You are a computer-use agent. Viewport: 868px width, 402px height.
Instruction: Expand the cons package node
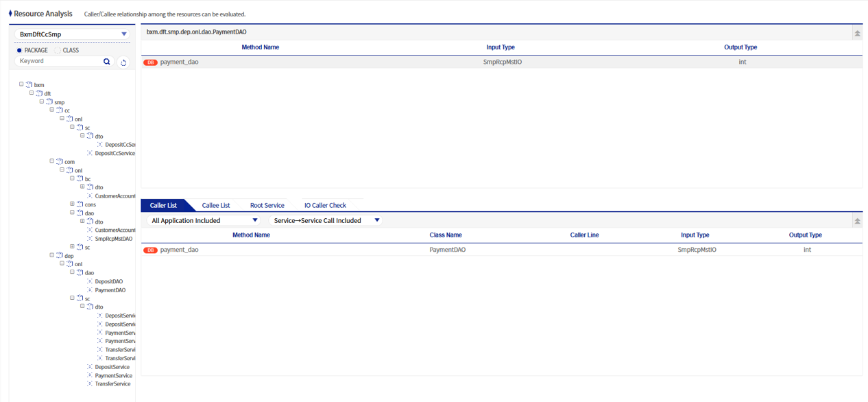tap(72, 204)
